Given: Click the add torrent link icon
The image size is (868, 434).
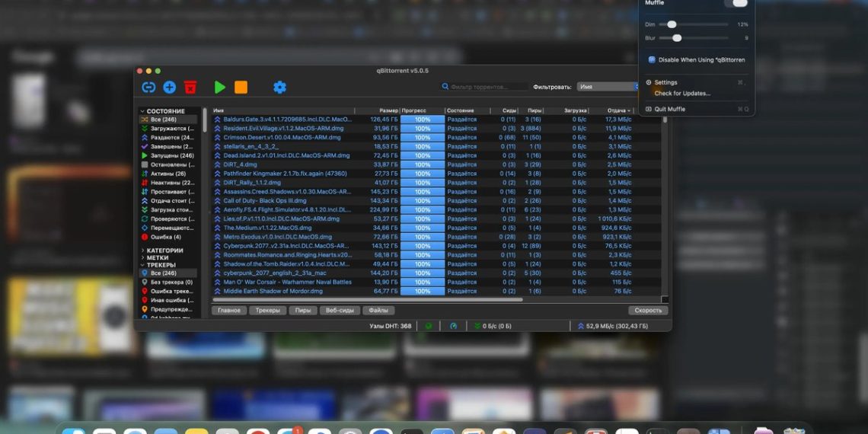Looking at the screenshot, I should point(148,88).
